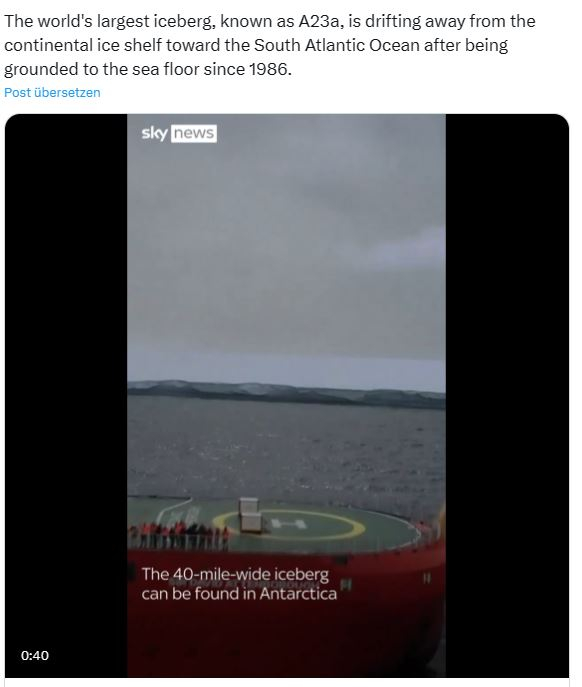
Task: Click the 0:40 video duration label
Action: click(x=35, y=655)
